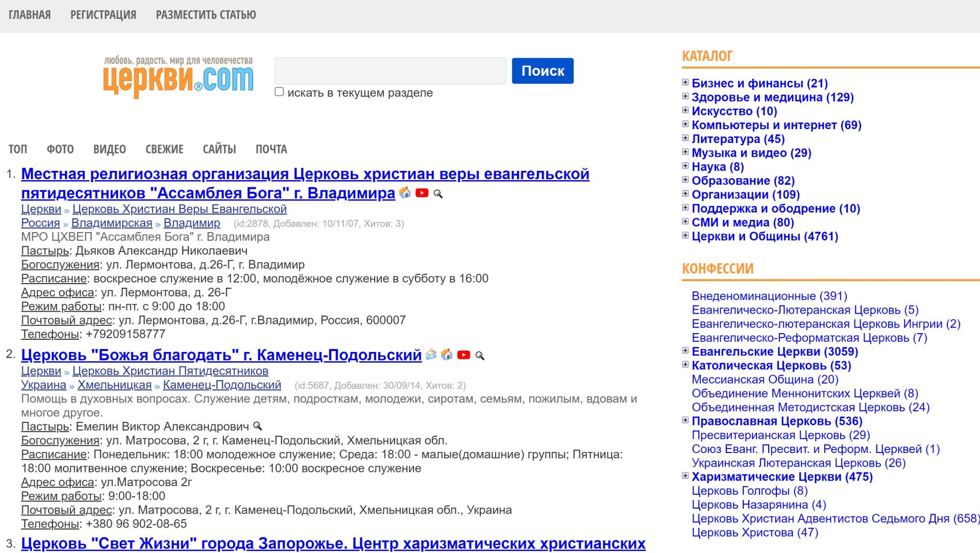Expand the Церкви и Общины category
The width and height of the screenshot is (980, 553).
(x=685, y=235)
